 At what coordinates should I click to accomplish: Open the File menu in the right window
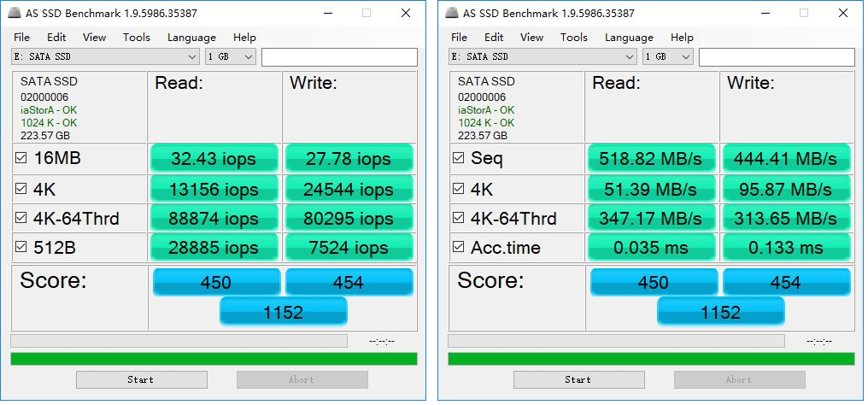(x=459, y=37)
